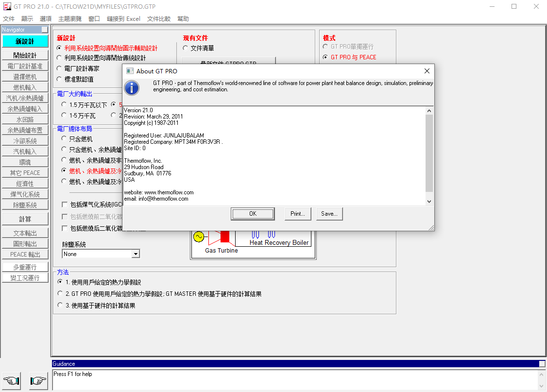Viewport: 547px width, 392px height.
Task: Click the Guidance text box
Action: (295, 380)
